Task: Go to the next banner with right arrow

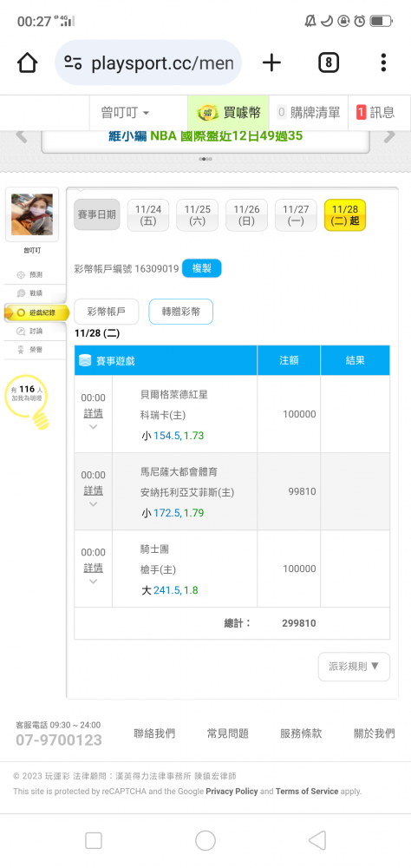Action: (x=389, y=135)
